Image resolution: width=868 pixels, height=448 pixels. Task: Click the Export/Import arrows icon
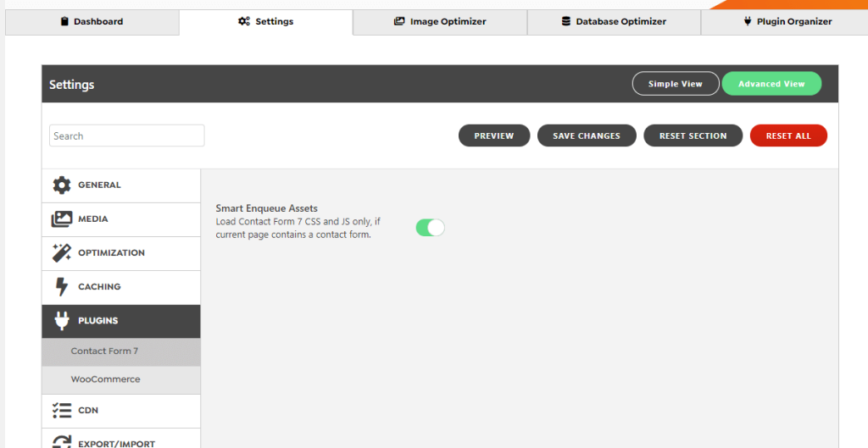tap(61, 442)
